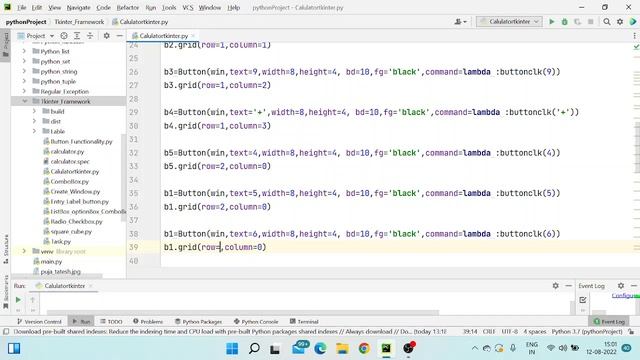Image resolution: width=640 pixels, height=360 pixels.
Task: Expand the python_tuple folder
Action: click(24, 81)
